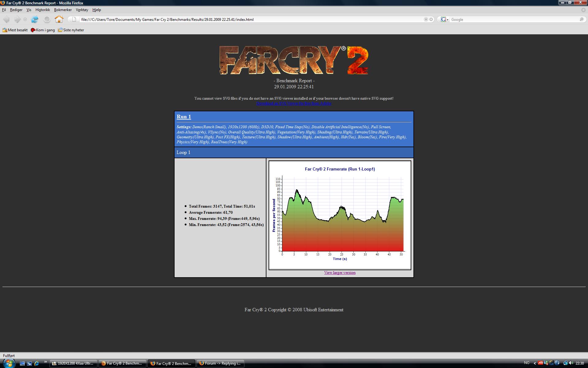
Task: Open the Mest besøkt bookmarks folder
Action: click(x=15, y=30)
